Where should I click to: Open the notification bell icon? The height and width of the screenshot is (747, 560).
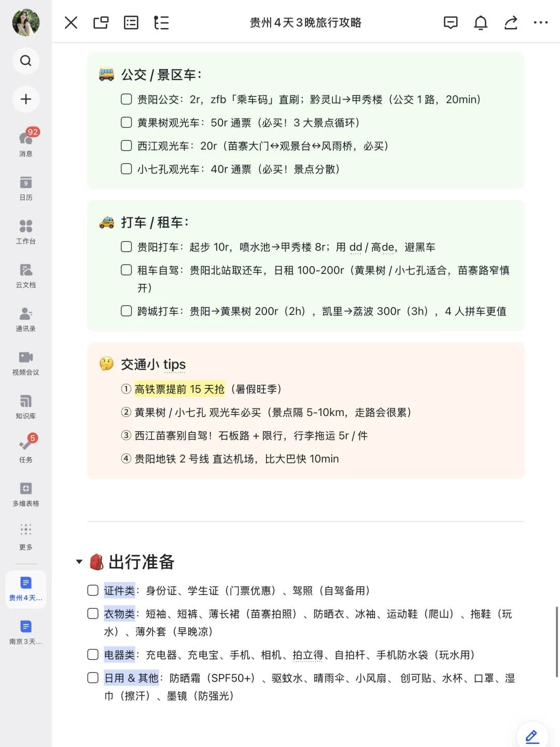coord(480,22)
